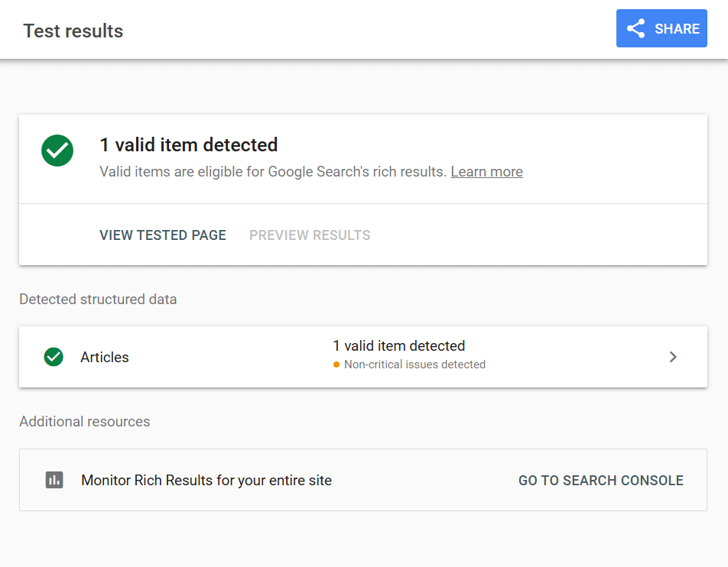Open the Learn more link about rich results
This screenshot has height=567, width=728.
coord(486,171)
